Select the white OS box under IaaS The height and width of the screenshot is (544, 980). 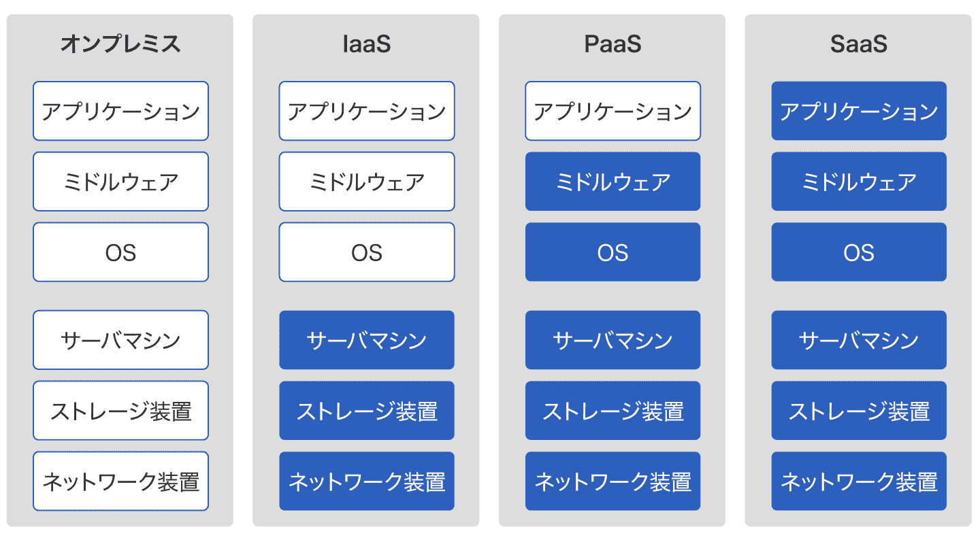click(x=366, y=252)
